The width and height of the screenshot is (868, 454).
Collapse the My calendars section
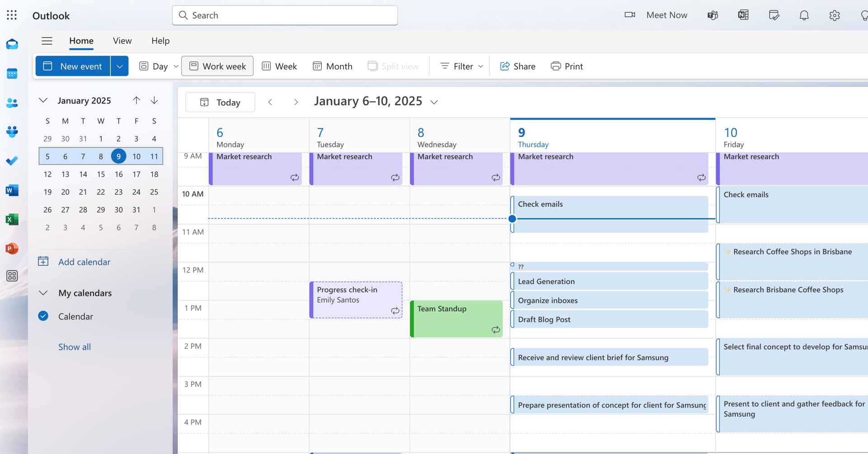43,293
